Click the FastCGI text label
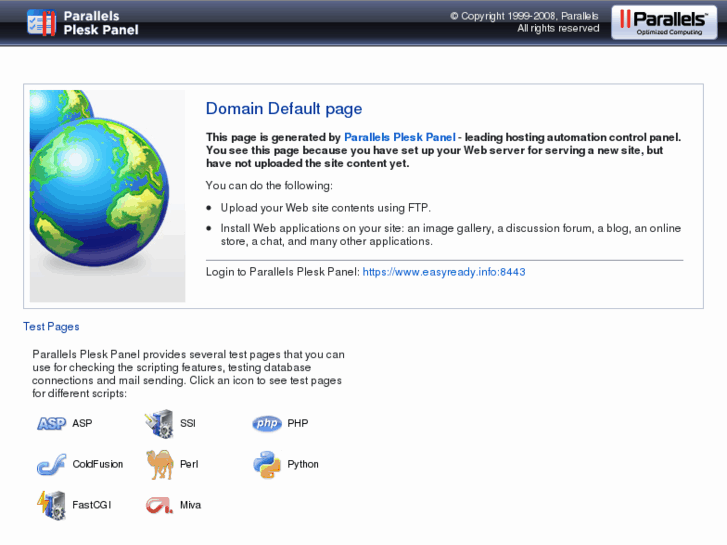 tap(91, 505)
